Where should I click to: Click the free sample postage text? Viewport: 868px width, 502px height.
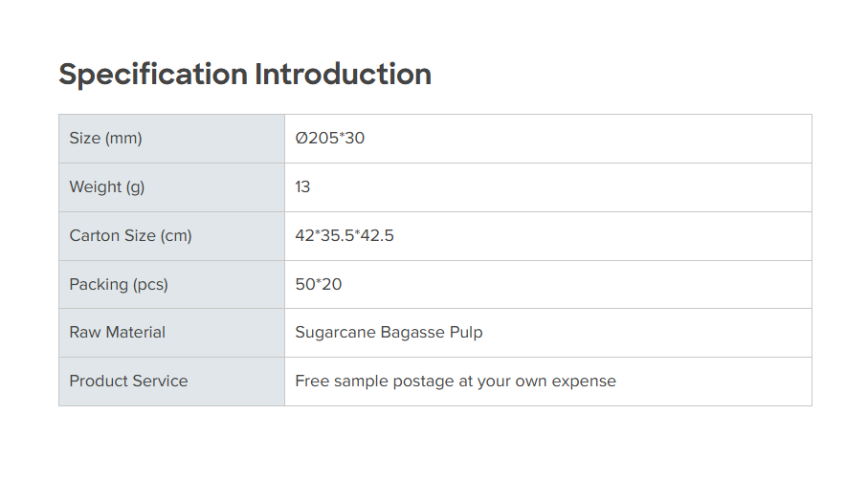tap(456, 382)
